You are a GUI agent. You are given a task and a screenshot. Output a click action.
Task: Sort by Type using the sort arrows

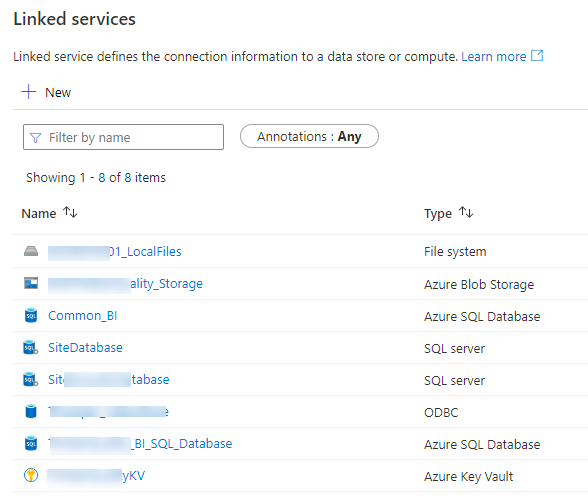click(466, 212)
